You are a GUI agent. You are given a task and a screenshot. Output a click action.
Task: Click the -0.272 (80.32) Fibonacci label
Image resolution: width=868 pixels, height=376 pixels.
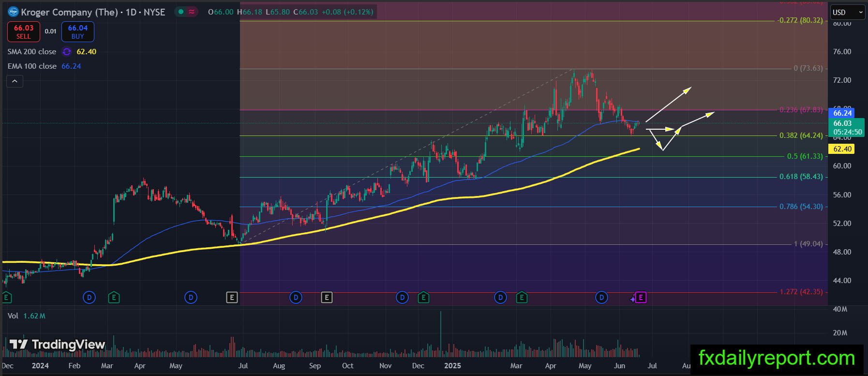tap(800, 20)
